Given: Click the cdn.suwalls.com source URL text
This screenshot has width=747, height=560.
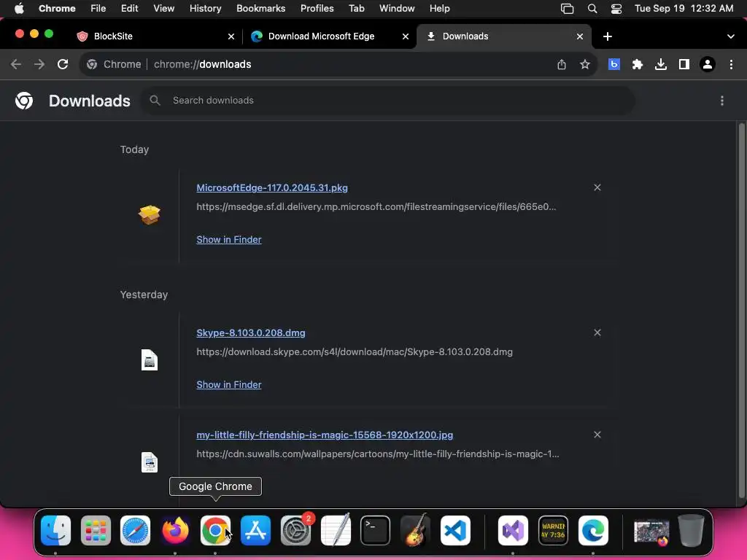Looking at the screenshot, I should point(378,454).
